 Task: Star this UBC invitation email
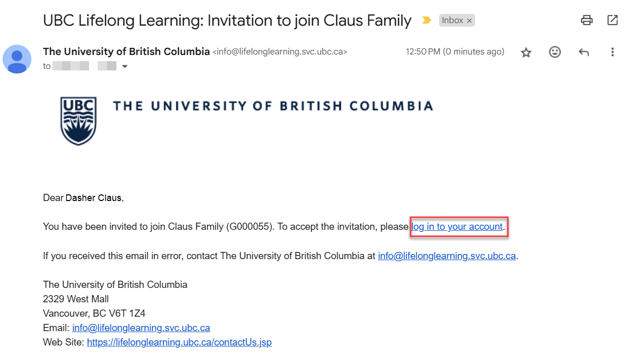[526, 52]
